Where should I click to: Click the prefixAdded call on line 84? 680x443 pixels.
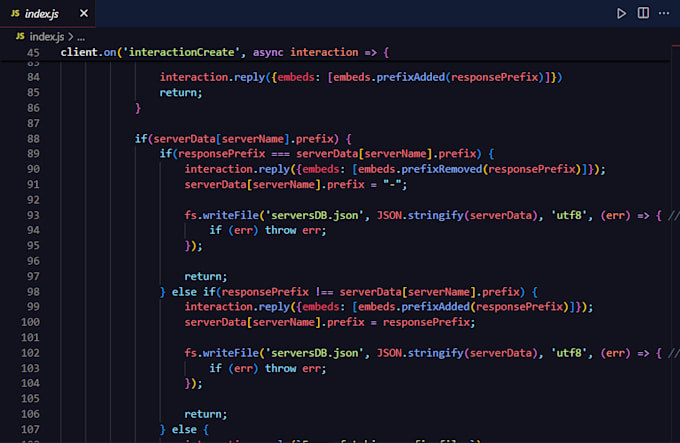coord(411,77)
